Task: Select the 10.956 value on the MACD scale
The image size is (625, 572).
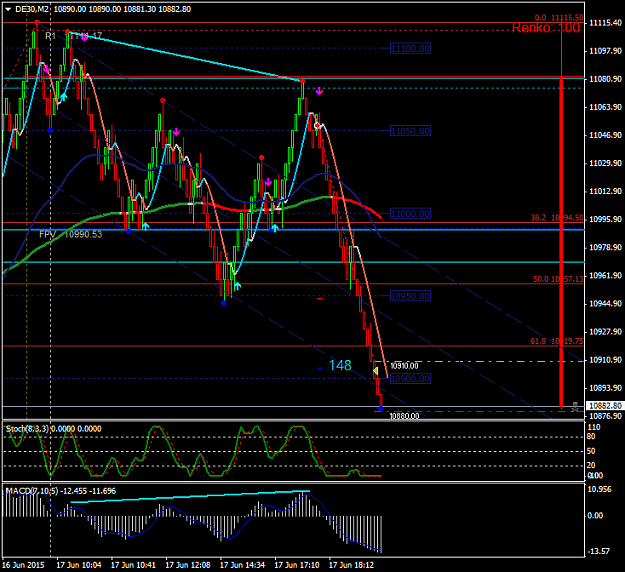Action: (x=599, y=489)
